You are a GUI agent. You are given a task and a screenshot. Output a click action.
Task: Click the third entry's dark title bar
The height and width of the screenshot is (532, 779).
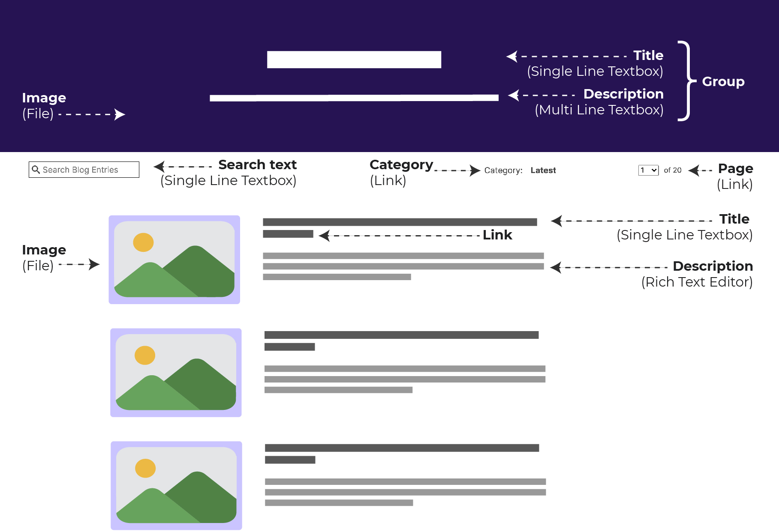pos(402,448)
